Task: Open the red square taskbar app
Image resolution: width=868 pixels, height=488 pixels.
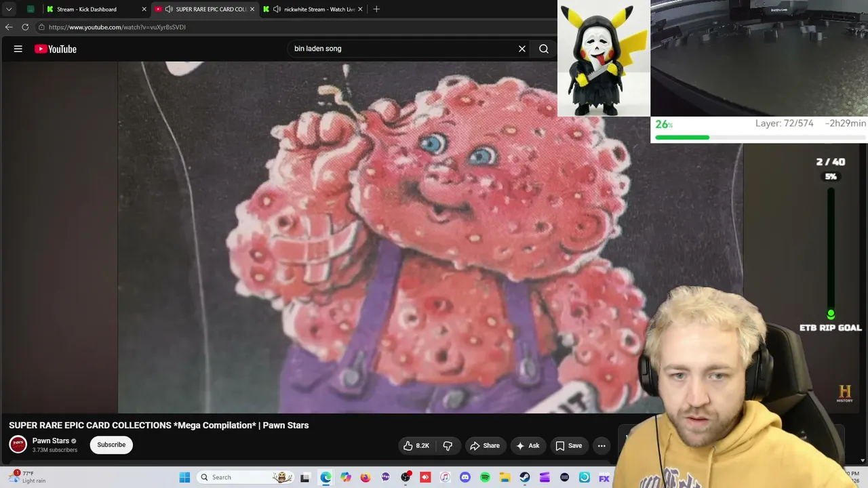Action: [x=425, y=477]
